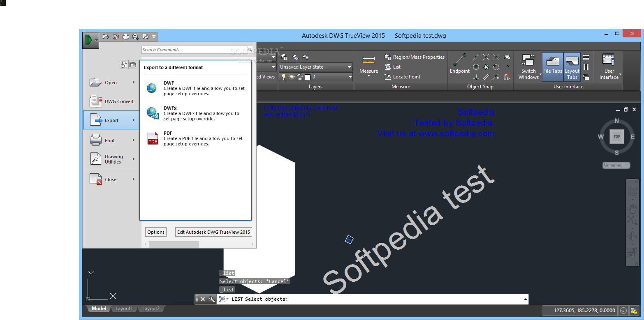Click the Locate Point button
The image size is (644, 320).
(x=403, y=77)
